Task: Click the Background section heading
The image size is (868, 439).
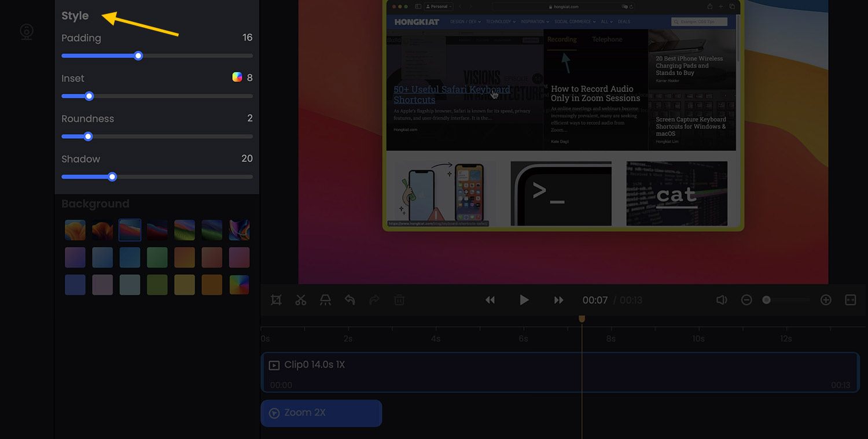Action: [x=95, y=204]
